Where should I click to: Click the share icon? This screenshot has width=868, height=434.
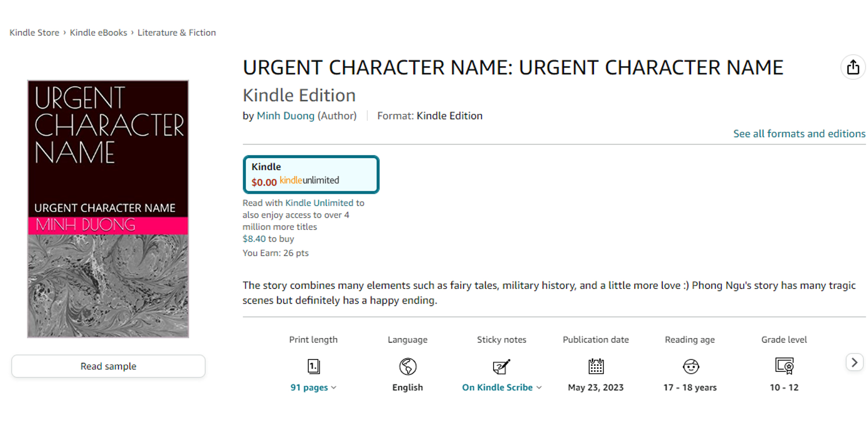coord(853,67)
